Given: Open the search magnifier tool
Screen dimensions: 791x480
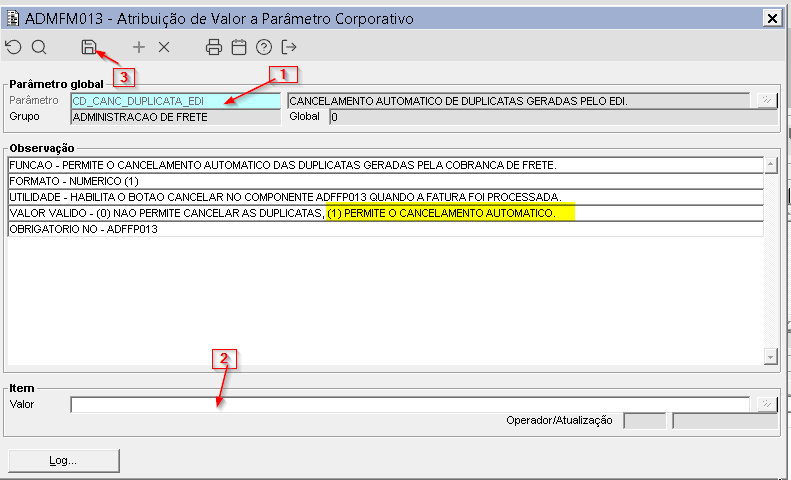Looking at the screenshot, I should click(39, 47).
